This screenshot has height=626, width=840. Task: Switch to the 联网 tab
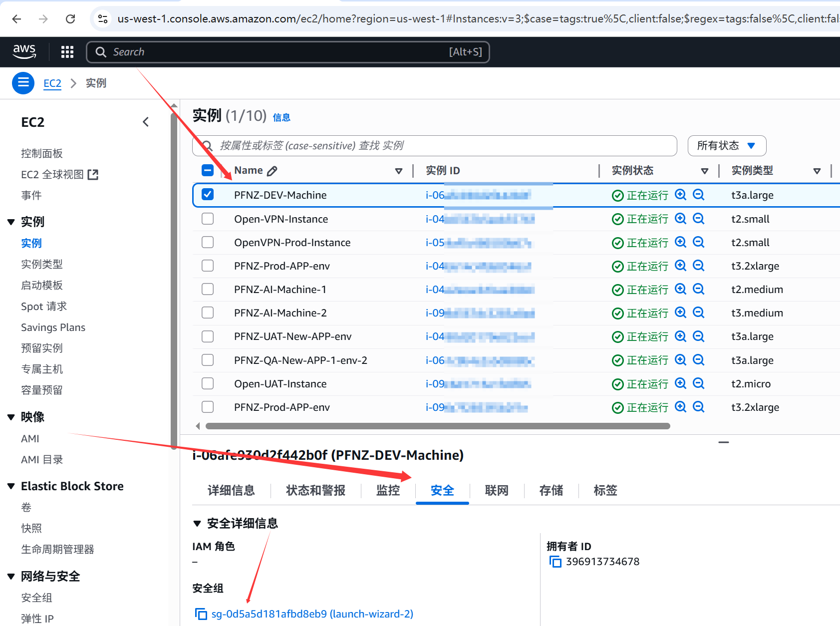497,491
